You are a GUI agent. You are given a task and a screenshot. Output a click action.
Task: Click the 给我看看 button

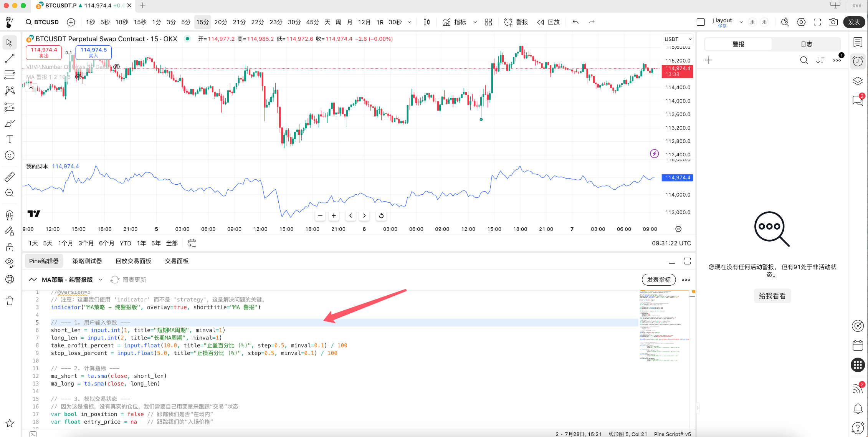(772, 296)
